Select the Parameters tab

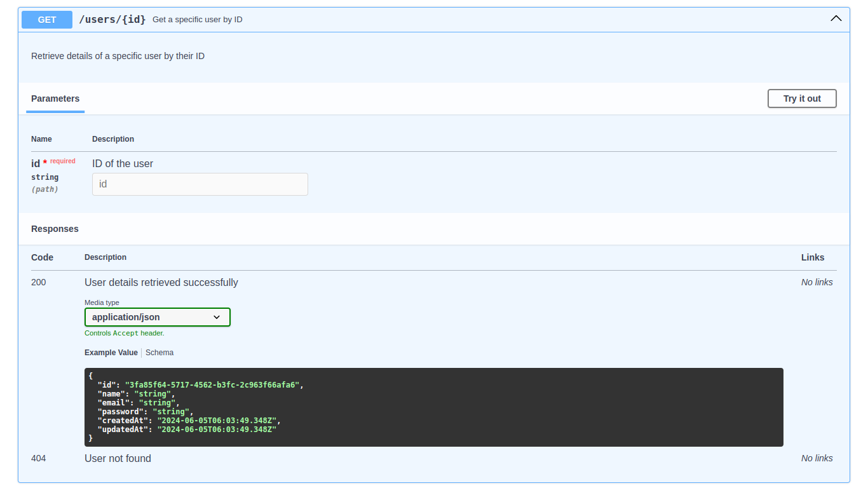[x=55, y=98]
